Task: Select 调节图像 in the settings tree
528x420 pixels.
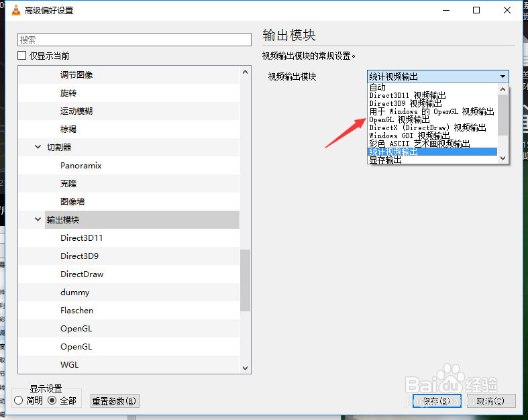Action: (x=76, y=74)
